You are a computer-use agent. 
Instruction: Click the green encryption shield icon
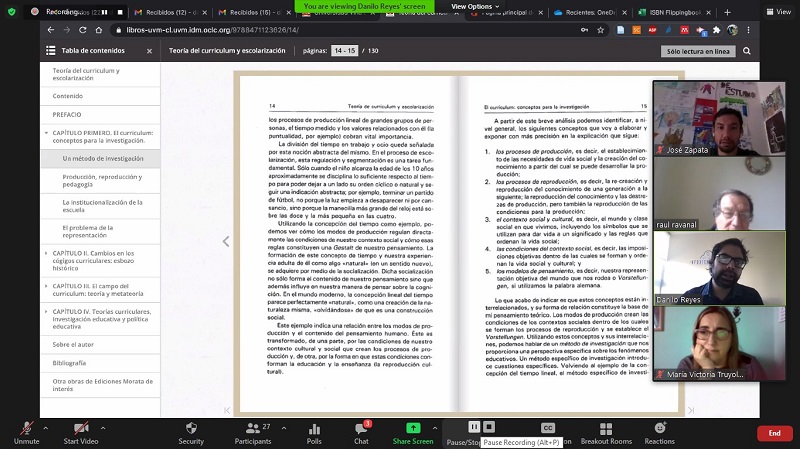12,11
